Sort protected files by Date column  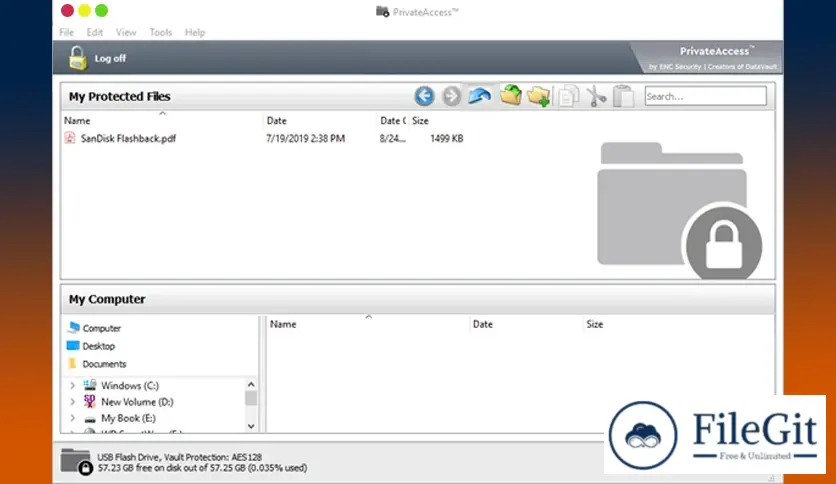[x=277, y=121]
